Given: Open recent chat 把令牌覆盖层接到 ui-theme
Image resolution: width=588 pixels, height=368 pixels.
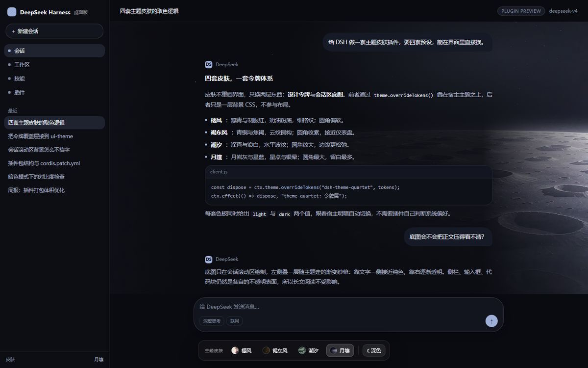Looking at the screenshot, I should click(x=54, y=136).
